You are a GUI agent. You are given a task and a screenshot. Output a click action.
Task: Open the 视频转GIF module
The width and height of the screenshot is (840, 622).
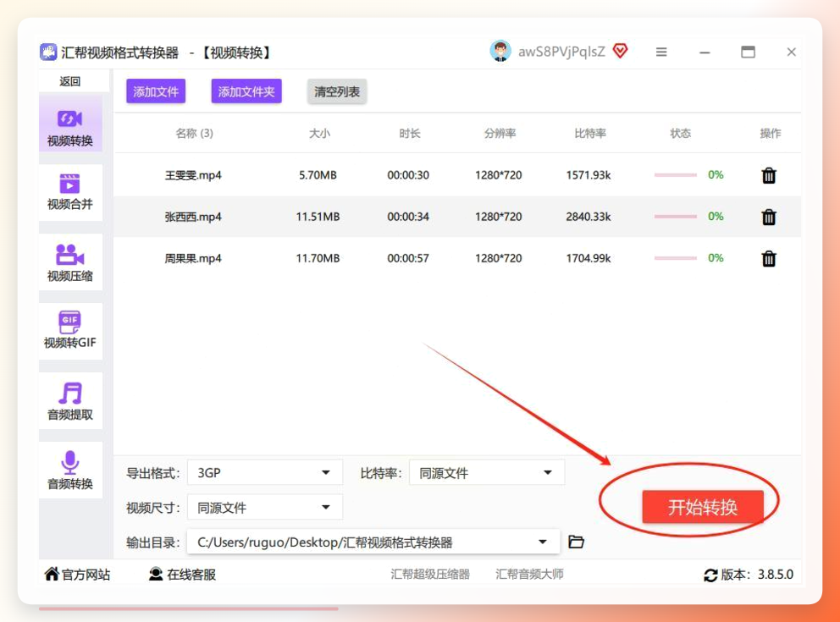(x=70, y=330)
